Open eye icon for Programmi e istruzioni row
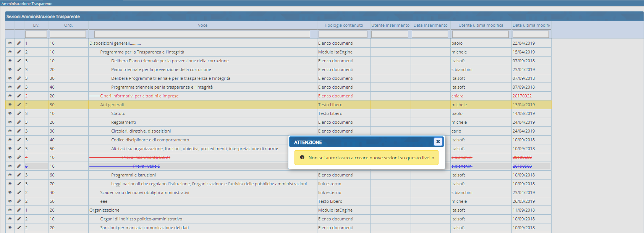The width and height of the screenshot is (644, 233). pyautogui.click(x=10, y=175)
